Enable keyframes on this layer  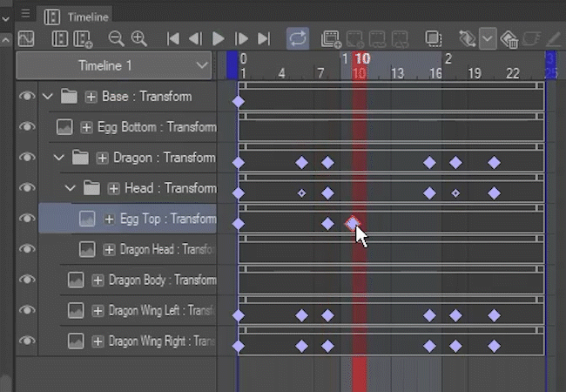coord(467,38)
